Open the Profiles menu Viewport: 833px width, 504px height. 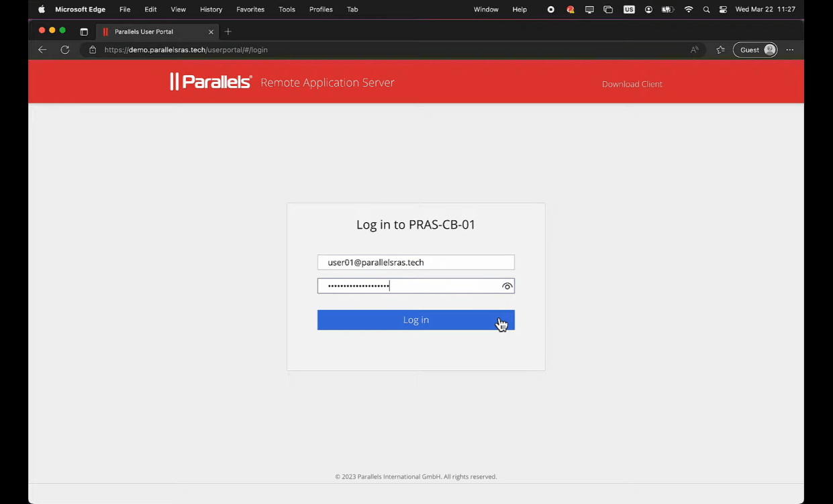[x=321, y=9]
